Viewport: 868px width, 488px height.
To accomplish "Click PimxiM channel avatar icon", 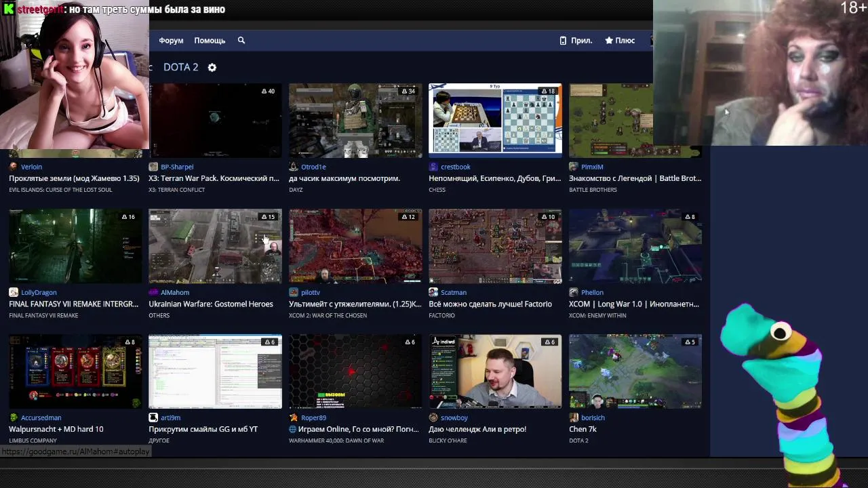I will pos(574,167).
